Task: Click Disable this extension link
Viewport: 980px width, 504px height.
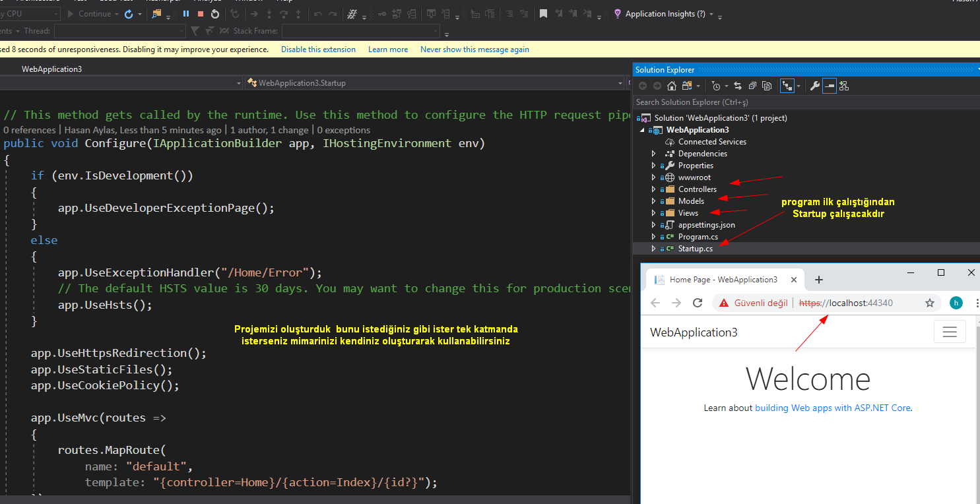Action: coord(318,49)
